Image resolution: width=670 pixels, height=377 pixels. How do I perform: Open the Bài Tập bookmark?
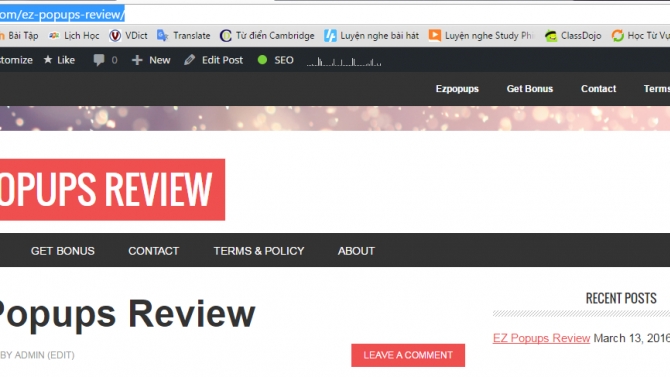(x=20, y=35)
